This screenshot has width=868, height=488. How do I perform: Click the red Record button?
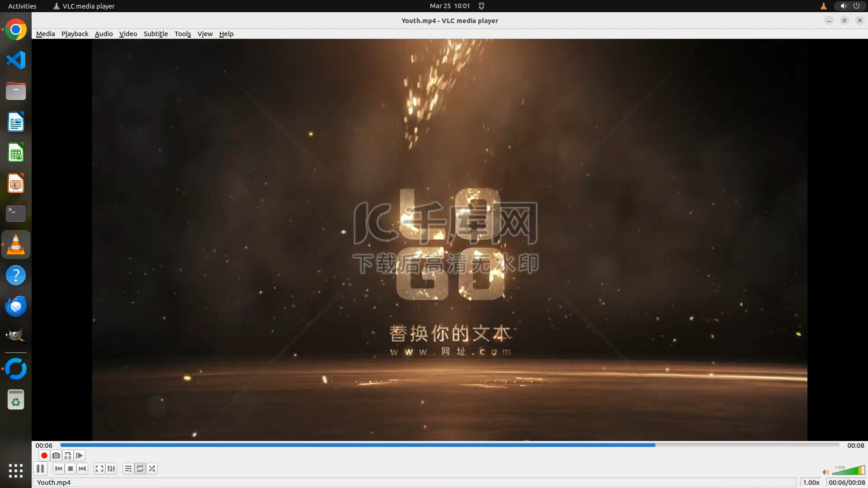point(44,455)
